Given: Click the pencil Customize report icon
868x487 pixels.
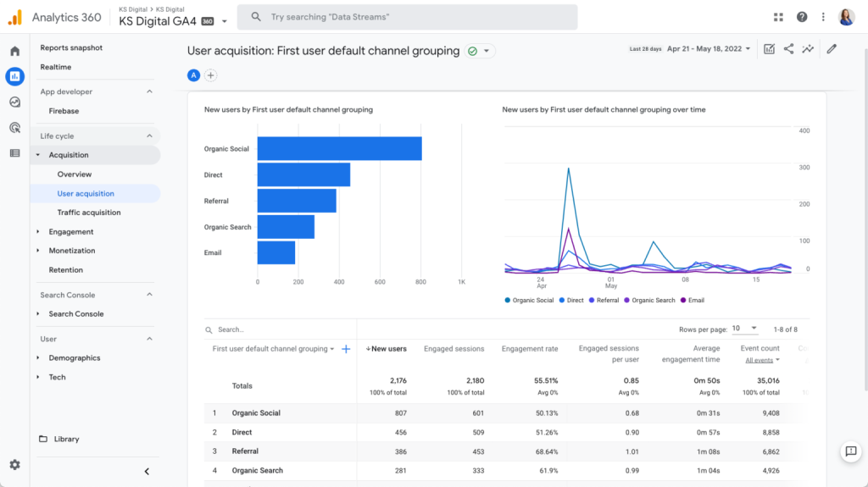Looking at the screenshot, I should [x=832, y=49].
